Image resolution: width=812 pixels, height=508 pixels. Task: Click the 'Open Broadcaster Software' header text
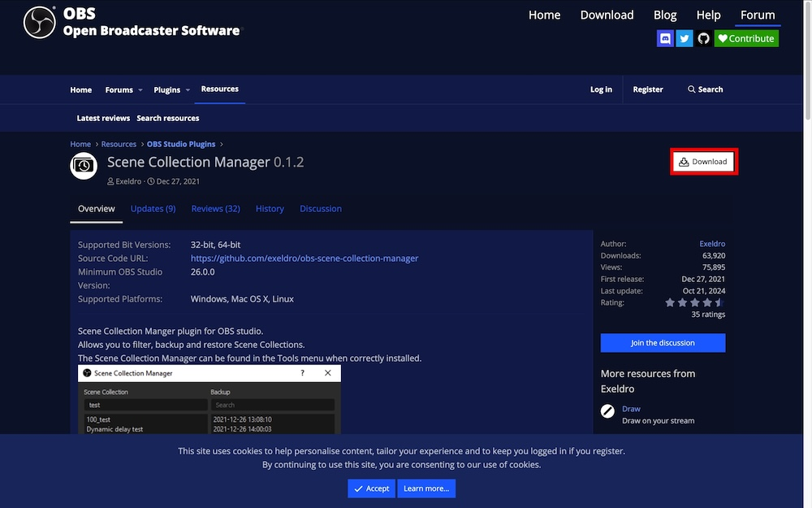[x=151, y=31]
